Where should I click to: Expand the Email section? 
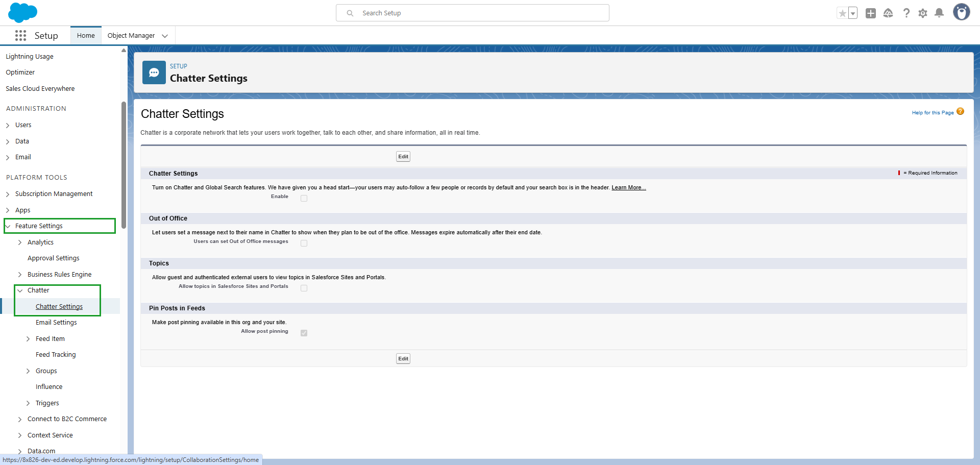8,157
